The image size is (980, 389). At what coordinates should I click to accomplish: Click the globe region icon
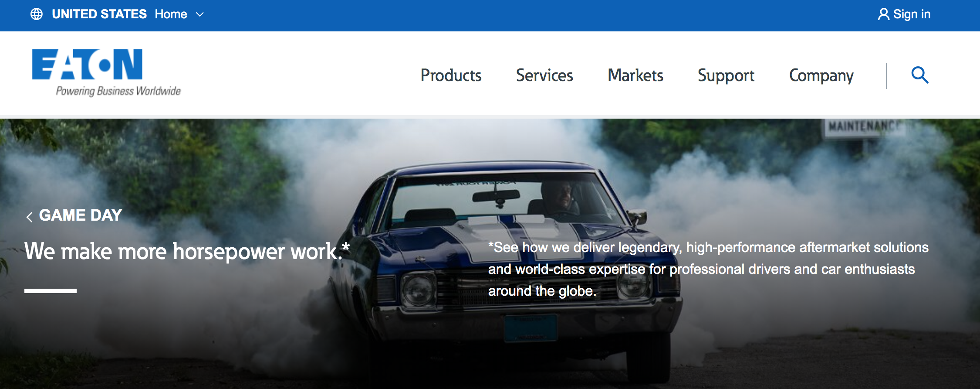pyautogui.click(x=37, y=14)
